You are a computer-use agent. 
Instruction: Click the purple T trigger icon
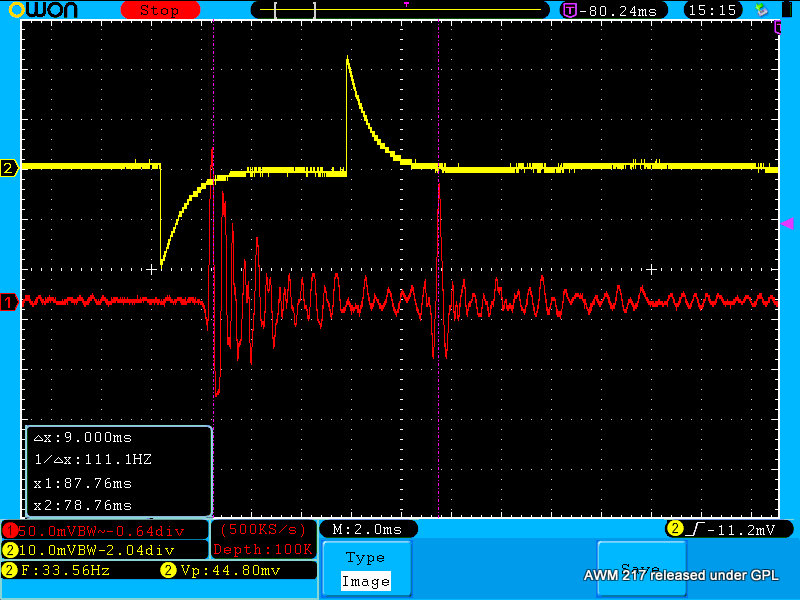coord(569,10)
